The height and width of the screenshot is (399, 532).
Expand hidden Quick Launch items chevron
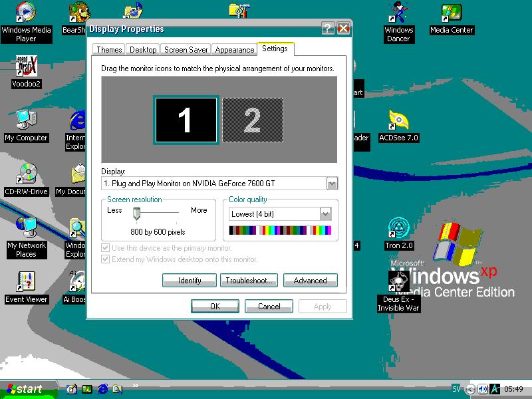click(136, 385)
